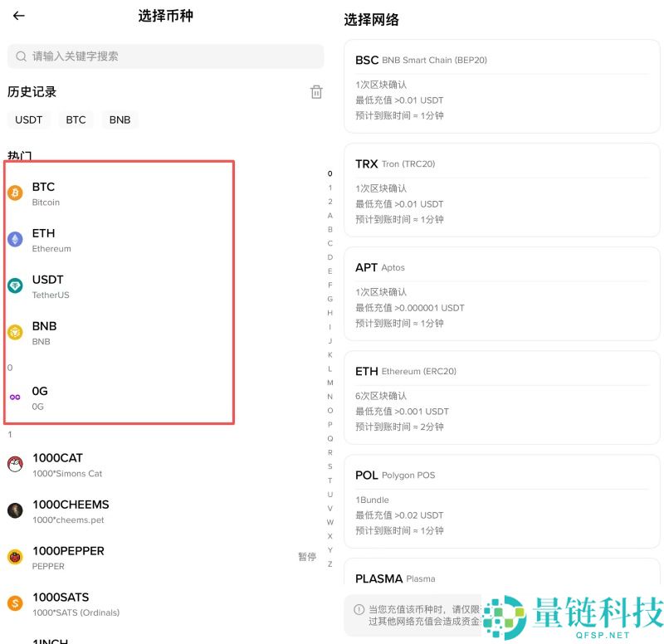Viewport: 664px width, 644px height.
Task: Select PLASMA network card
Action: 502,573
